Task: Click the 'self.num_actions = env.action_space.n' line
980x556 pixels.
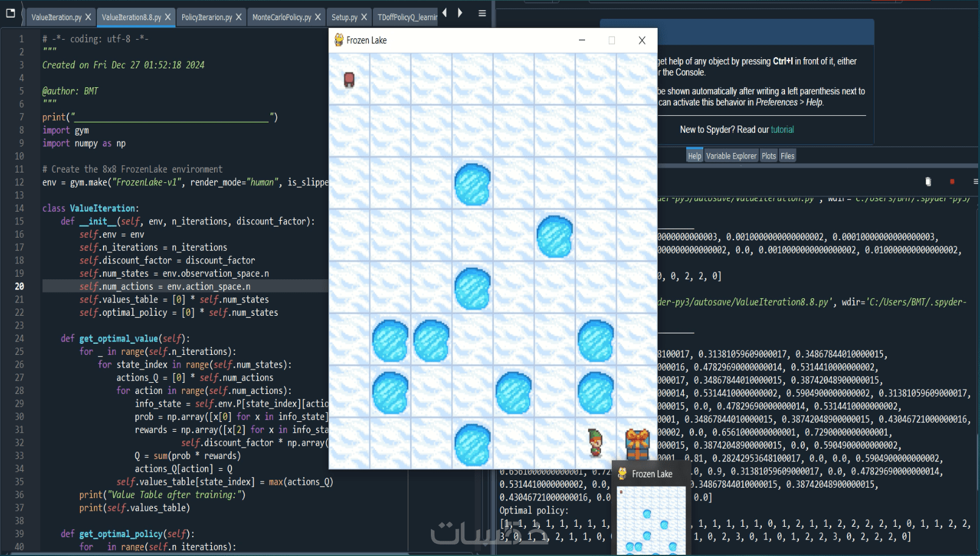Action: 165,287
